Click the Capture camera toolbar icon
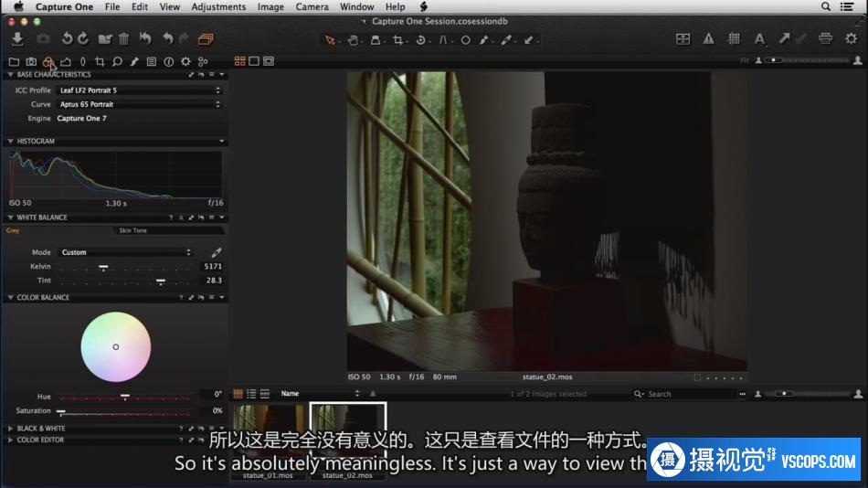The height and width of the screenshot is (488, 868). [x=43, y=38]
